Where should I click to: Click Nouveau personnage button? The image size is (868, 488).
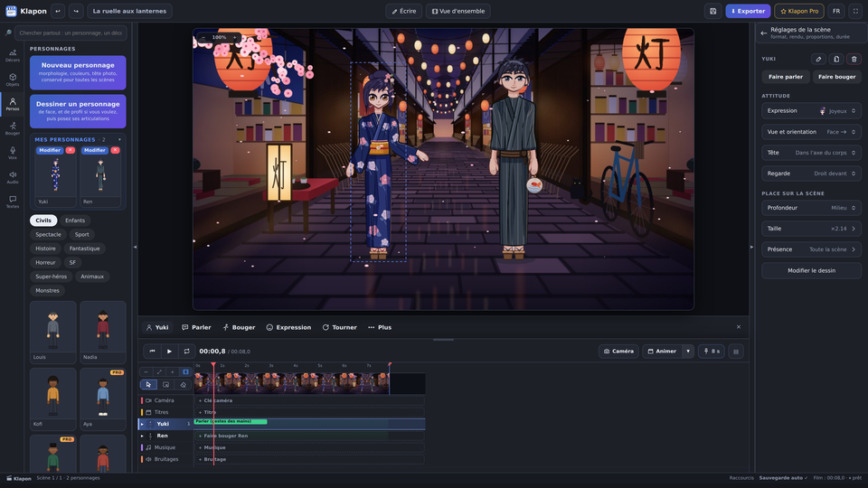click(78, 72)
